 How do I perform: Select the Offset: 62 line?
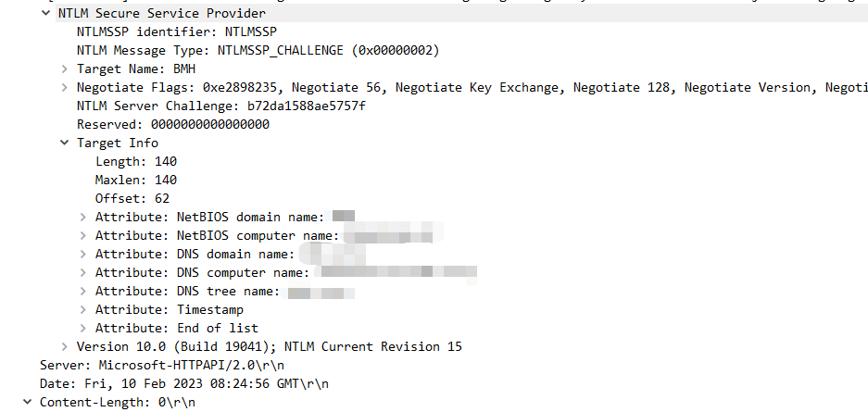click(x=132, y=198)
